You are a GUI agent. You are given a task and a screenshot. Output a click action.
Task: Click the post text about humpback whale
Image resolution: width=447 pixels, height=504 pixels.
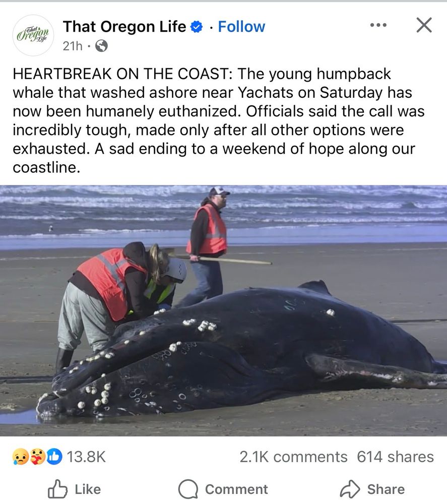(219, 120)
